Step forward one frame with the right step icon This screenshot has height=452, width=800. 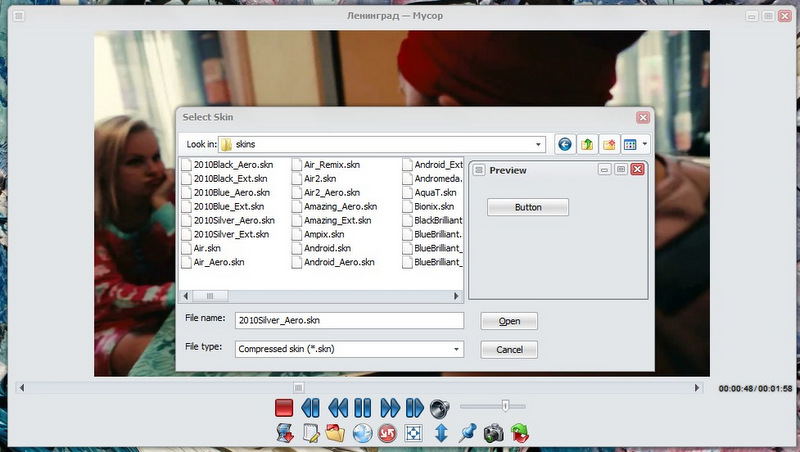click(414, 408)
